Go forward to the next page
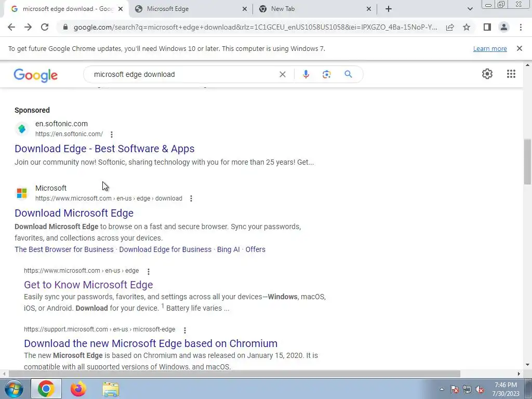Screen dimensions: 532x399 [x=28, y=27]
